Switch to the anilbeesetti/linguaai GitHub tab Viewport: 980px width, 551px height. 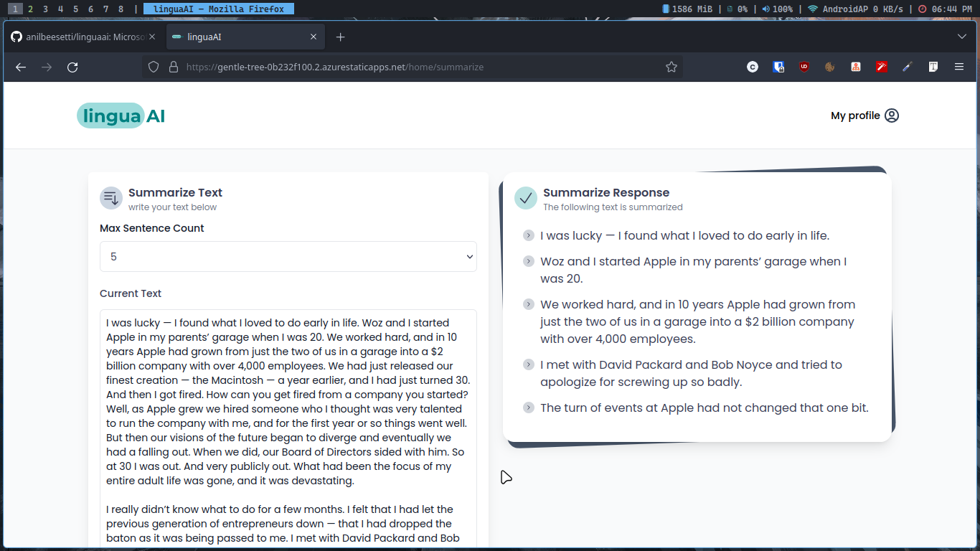tap(81, 36)
